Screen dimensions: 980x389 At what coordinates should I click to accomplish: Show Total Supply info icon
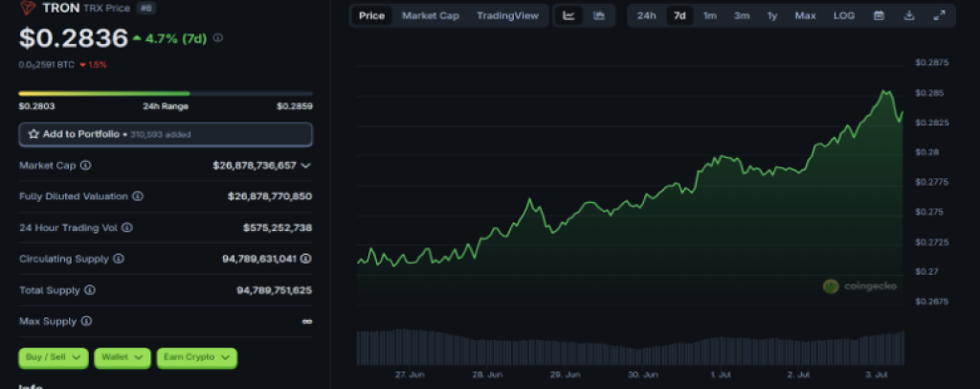89,290
